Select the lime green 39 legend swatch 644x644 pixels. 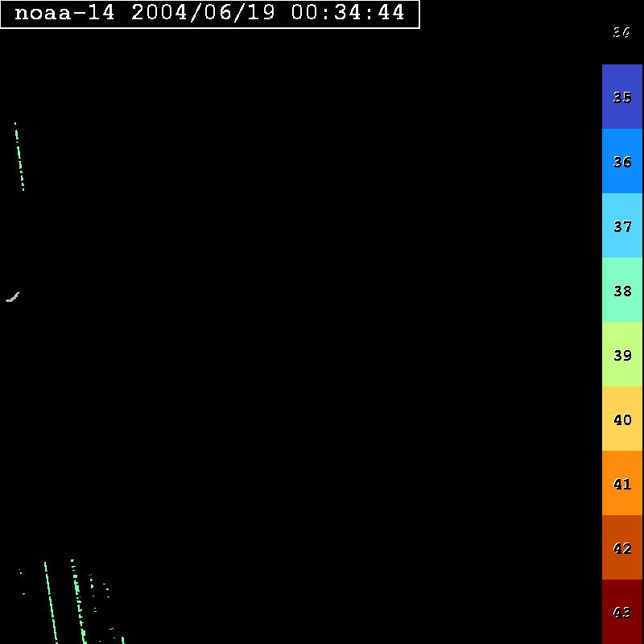(x=621, y=354)
